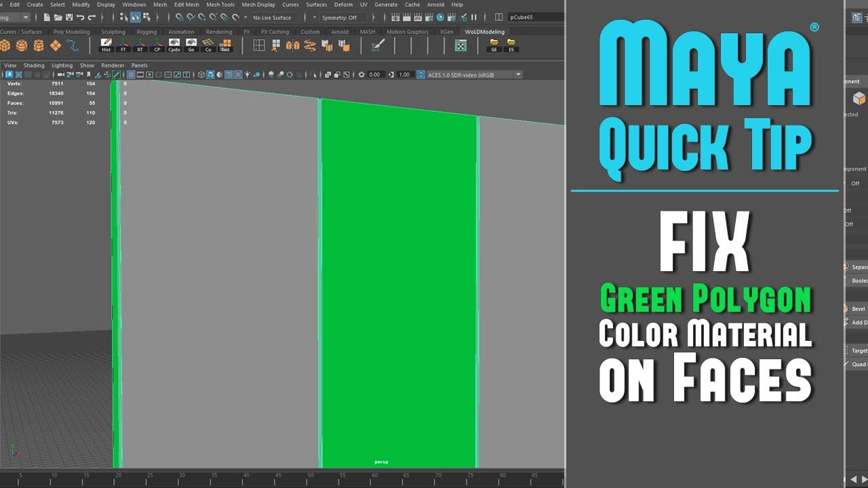Image resolution: width=868 pixels, height=488 pixels.
Task: Click the RT shelf icon
Action: [140, 45]
